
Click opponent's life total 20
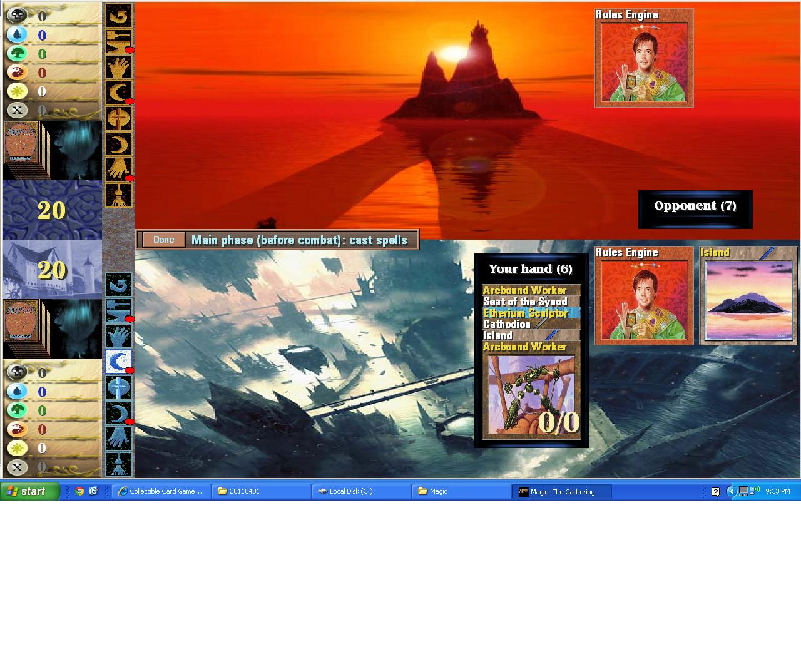tap(51, 210)
